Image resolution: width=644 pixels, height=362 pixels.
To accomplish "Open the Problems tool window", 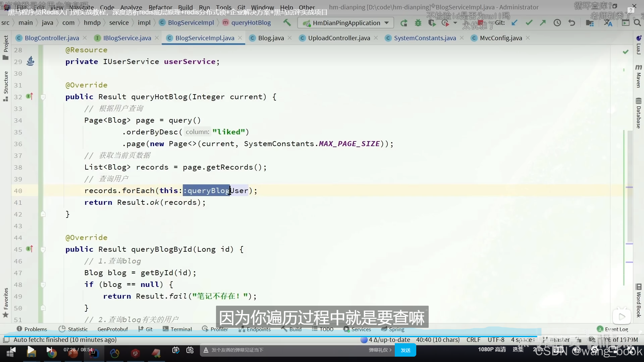I will tap(32, 329).
